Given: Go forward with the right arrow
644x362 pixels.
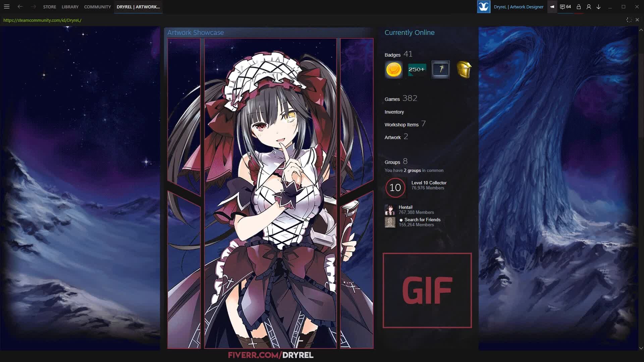Looking at the screenshot, I should click(x=33, y=7).
